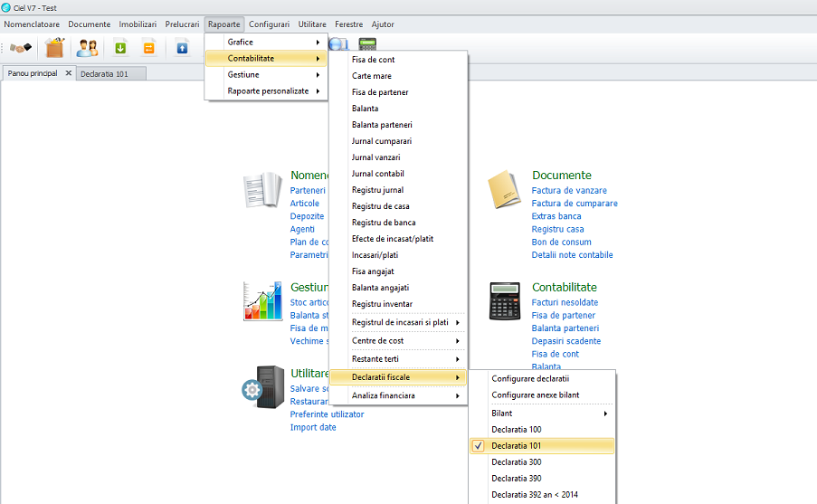Screen dimensions: 817x504
Task: Click the orange transfer document icon
Action: tap(149, 48)
